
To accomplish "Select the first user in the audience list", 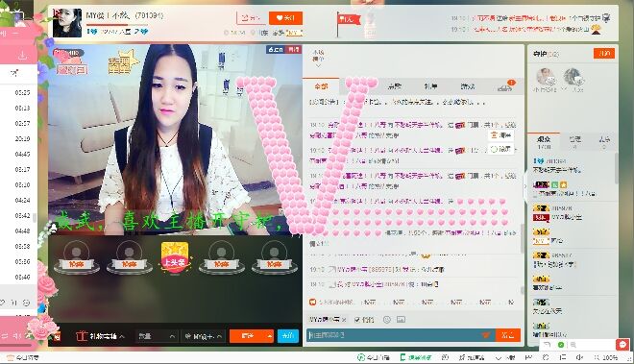I will (x=572, y=165).
